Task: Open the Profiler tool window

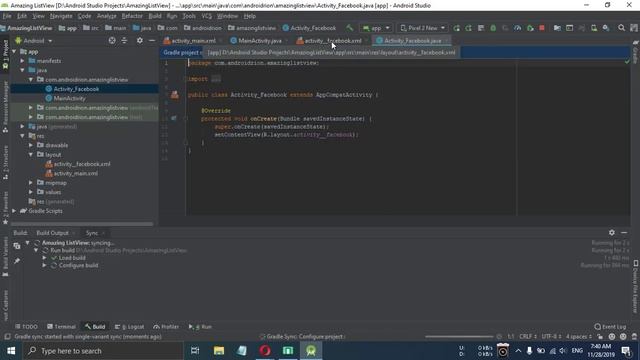Action: point(166,327)
